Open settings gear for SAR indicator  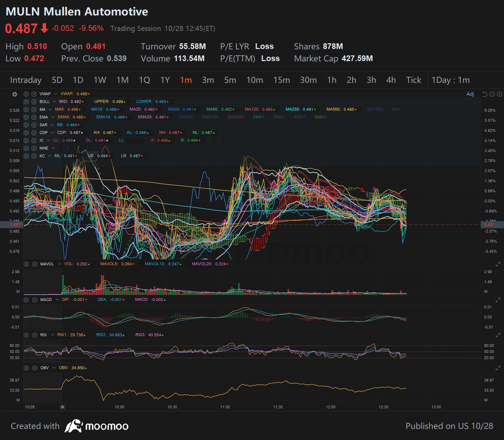[x=26, y=125]
